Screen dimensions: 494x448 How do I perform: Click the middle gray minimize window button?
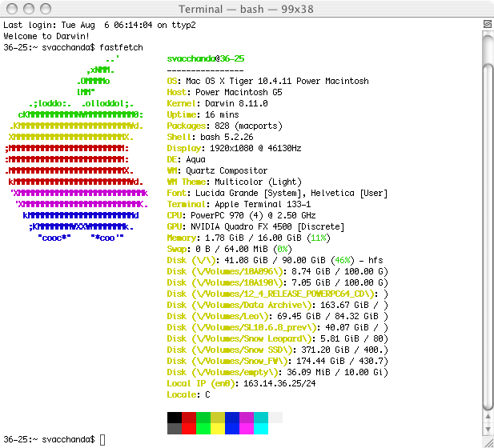[29, 9]
